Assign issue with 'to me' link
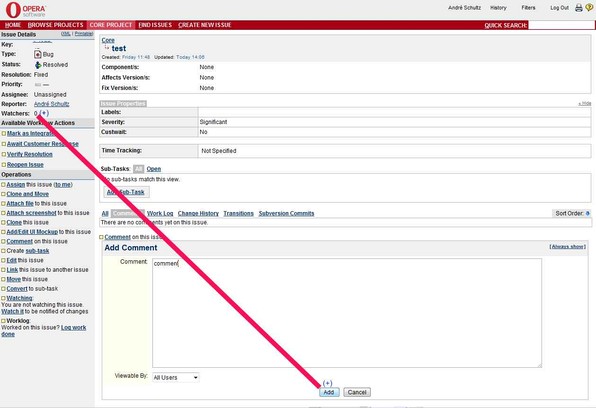This screenshot has height=408, width=596. point(63,185)
